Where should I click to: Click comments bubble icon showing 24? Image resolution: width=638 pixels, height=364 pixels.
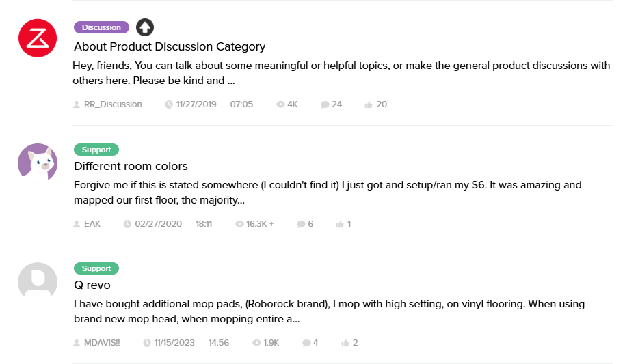point(324,104)
